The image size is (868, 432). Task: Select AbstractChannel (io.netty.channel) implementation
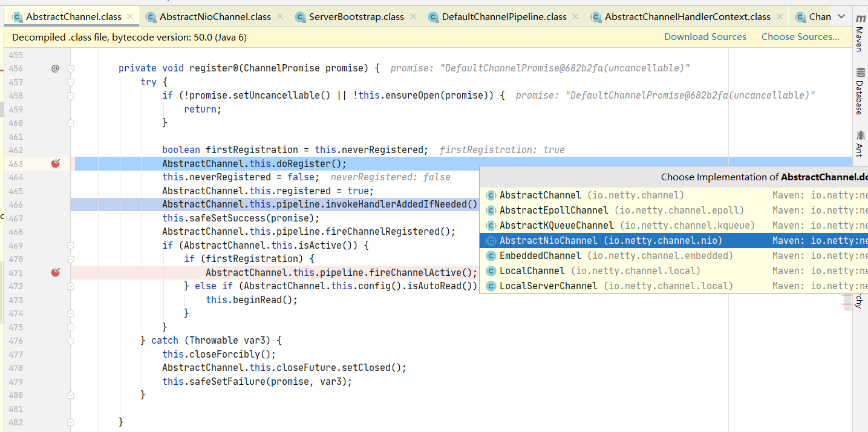click(674, 195)
